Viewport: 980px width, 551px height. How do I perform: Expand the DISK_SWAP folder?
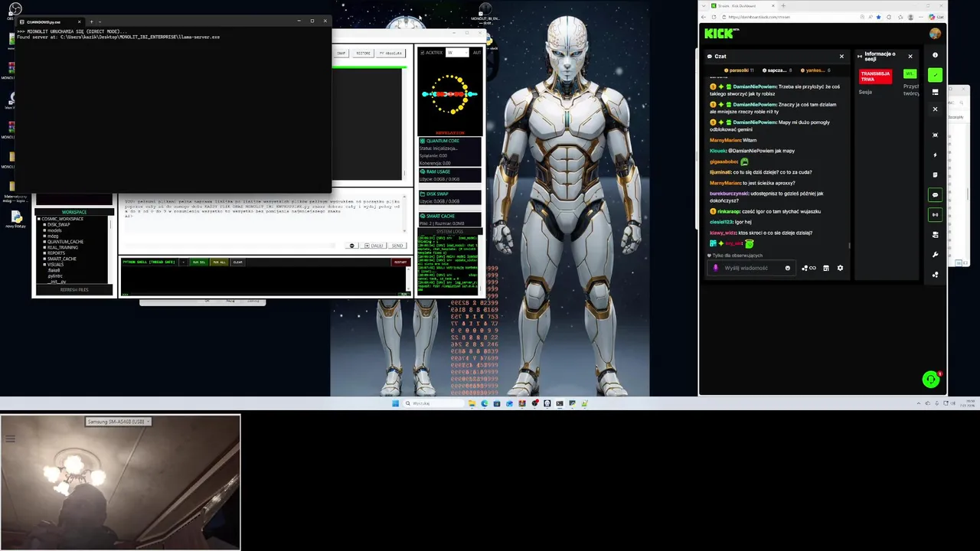coord(44,225)
